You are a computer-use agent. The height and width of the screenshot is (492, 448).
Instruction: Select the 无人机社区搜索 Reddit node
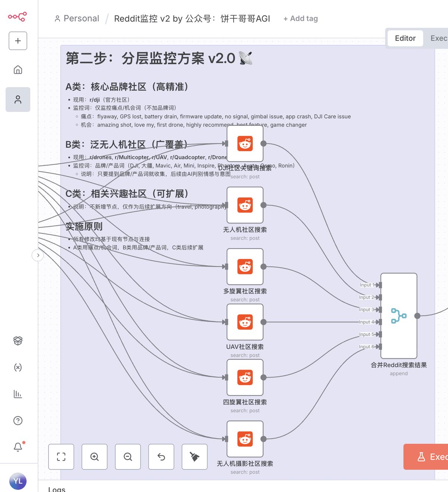pos(245,205)
